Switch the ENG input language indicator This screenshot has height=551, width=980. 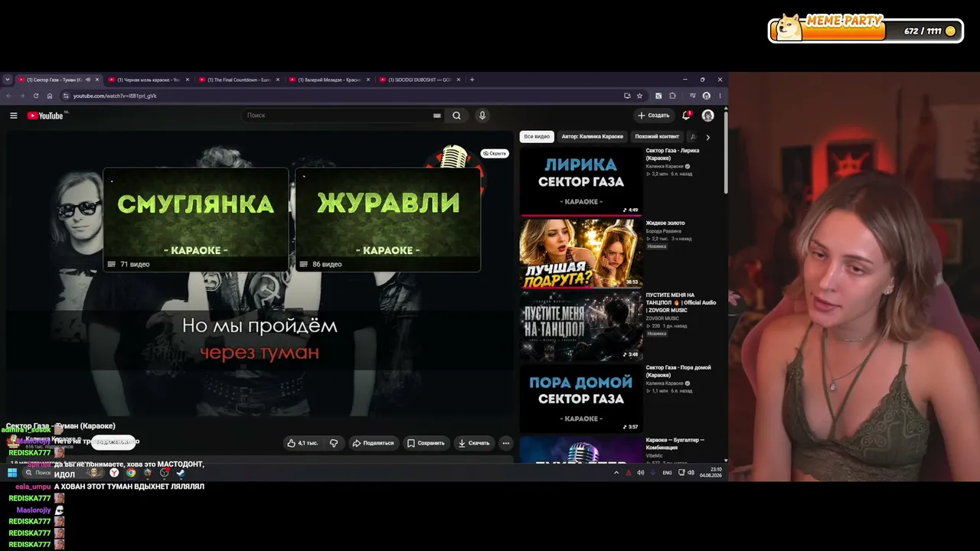coord(667,473)
